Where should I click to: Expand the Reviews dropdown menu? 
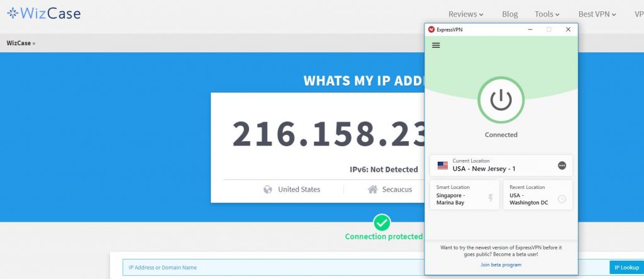pos(466,14)
